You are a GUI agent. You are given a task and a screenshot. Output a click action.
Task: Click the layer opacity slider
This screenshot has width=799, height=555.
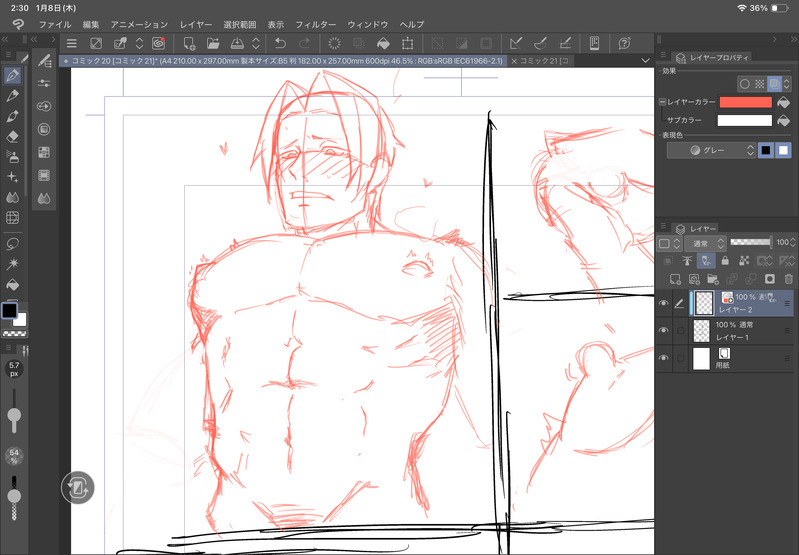pyautogui.click(x=751, y=242)
